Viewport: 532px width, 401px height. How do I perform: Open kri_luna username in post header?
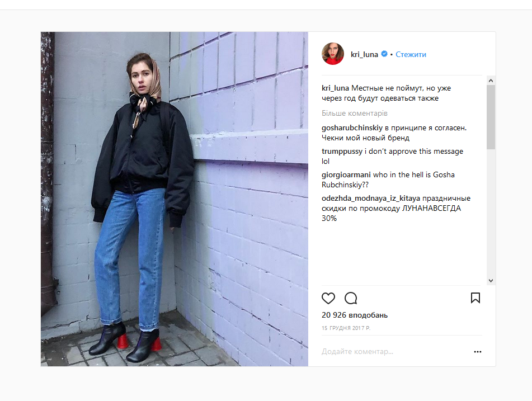364,54
